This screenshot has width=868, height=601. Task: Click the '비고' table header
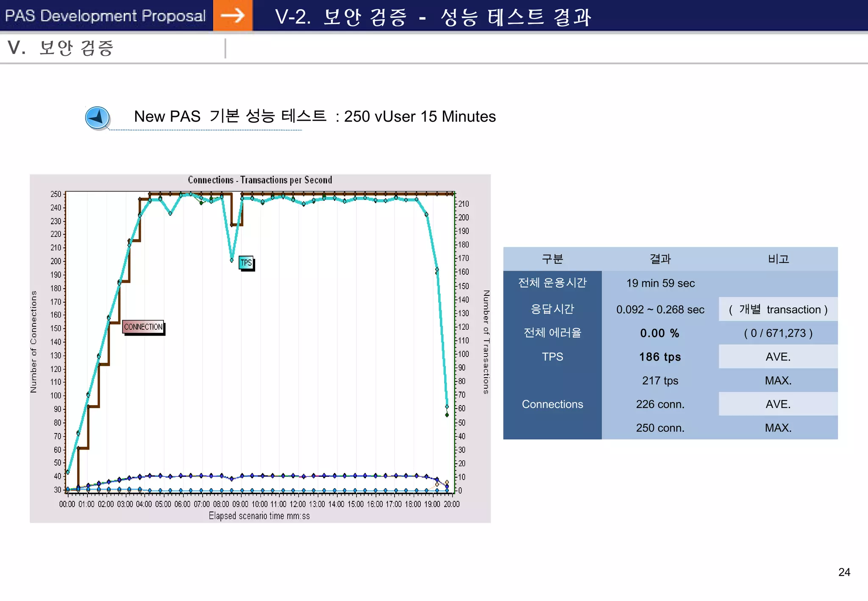point(778,259)
